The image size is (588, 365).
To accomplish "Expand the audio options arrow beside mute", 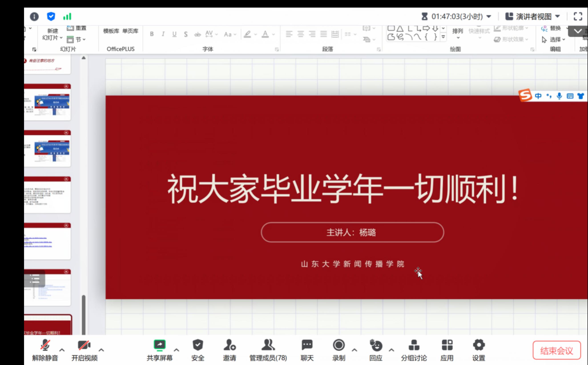I will [x=62, y=350].
